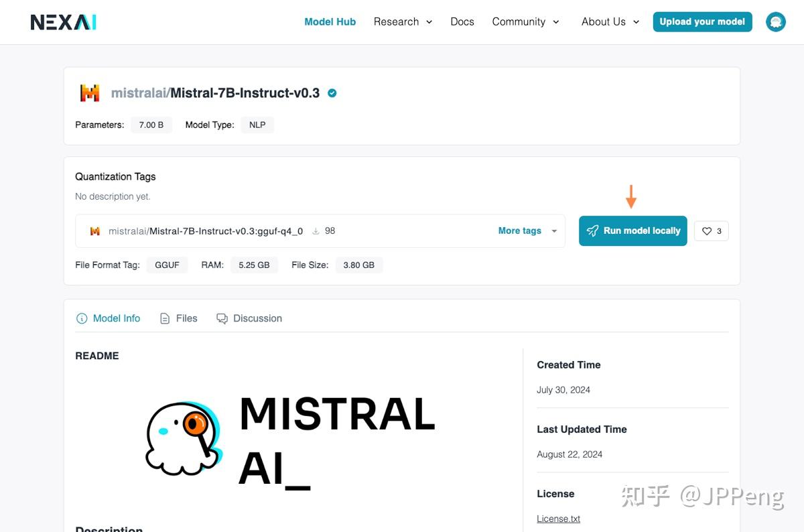Screen dimensions: 804x532
Task: Open the License.txt link
Action: point(558,518)
